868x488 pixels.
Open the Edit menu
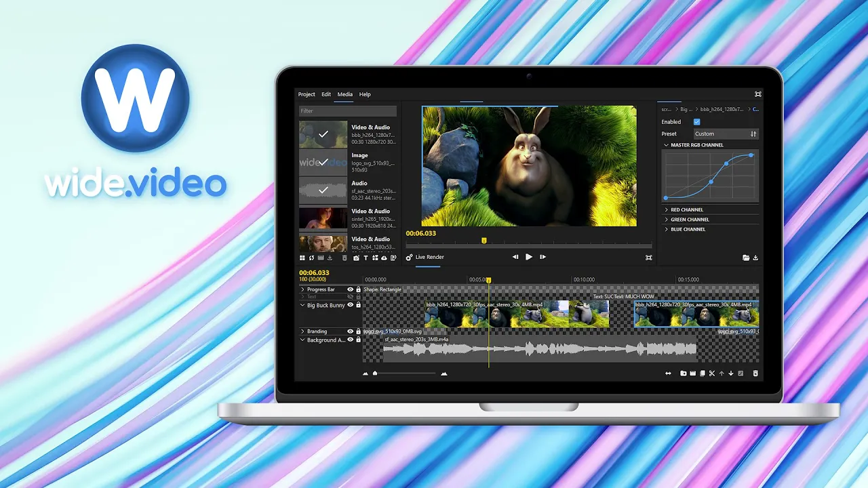coord(326,94)
